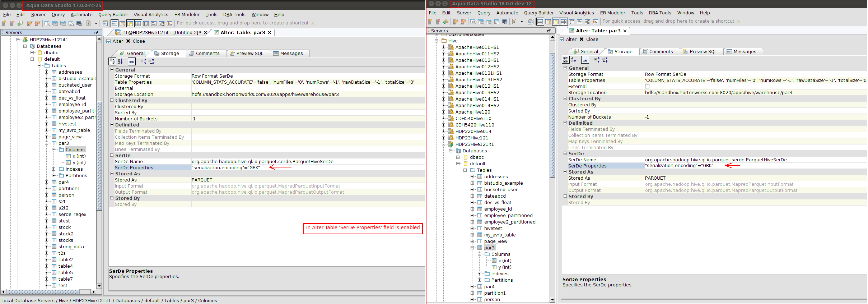The width and height of the screenshot is (868, 304).
Task: Click alphabetical A-Z sort icon in left window grid
Action: [x=120, y=61]
